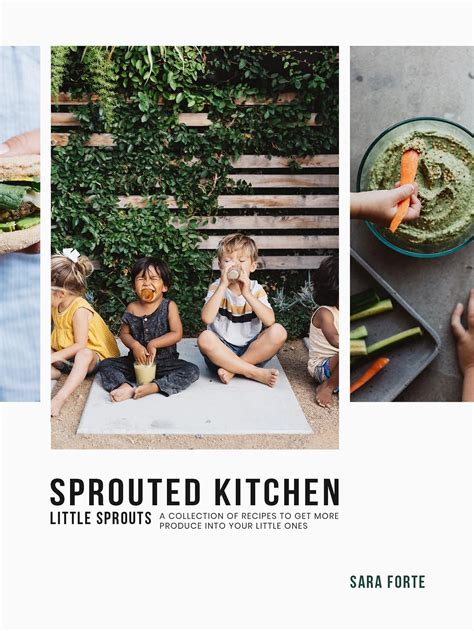Image resolution: width=474 pixels, height=631 pixels.
Task: Select the center photo of the children
Action: tap(195, 247)
